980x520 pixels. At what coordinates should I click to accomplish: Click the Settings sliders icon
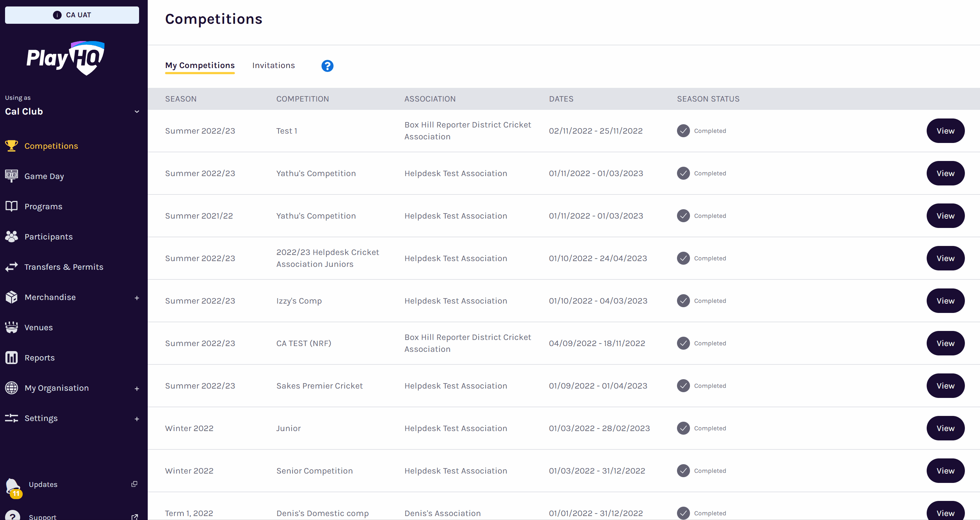(12, 418)
